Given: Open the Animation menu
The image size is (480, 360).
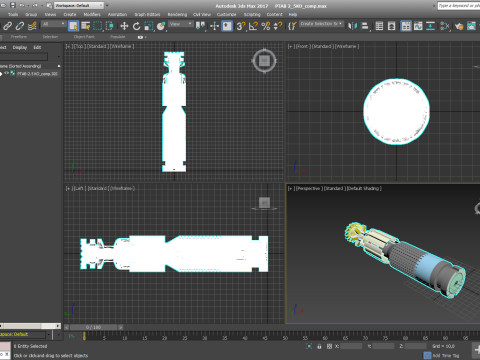Looking at the screenshot, I should [117, 15].
